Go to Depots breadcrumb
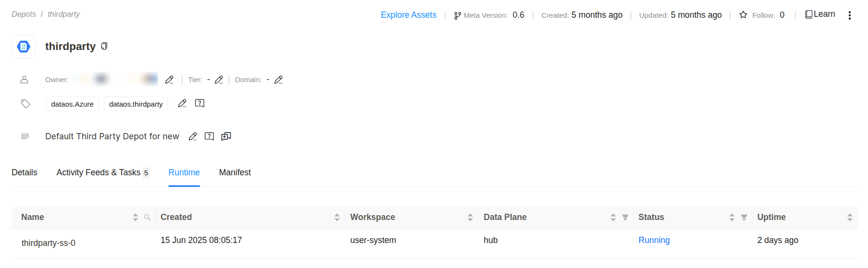 (24, 14)
